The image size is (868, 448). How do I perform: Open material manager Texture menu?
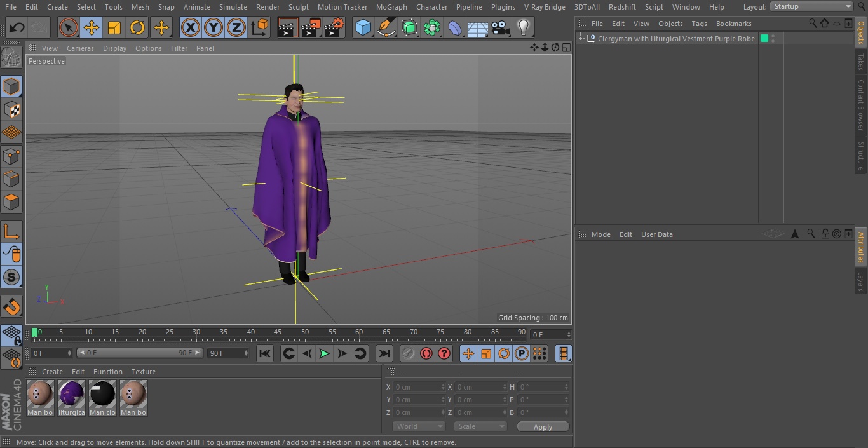(x=143, y=372)
